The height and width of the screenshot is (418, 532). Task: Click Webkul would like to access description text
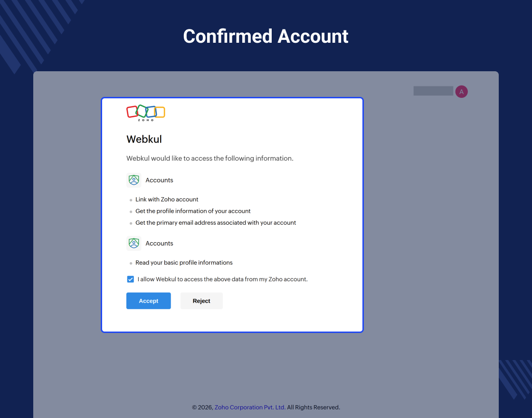click(x=209, y=159)
